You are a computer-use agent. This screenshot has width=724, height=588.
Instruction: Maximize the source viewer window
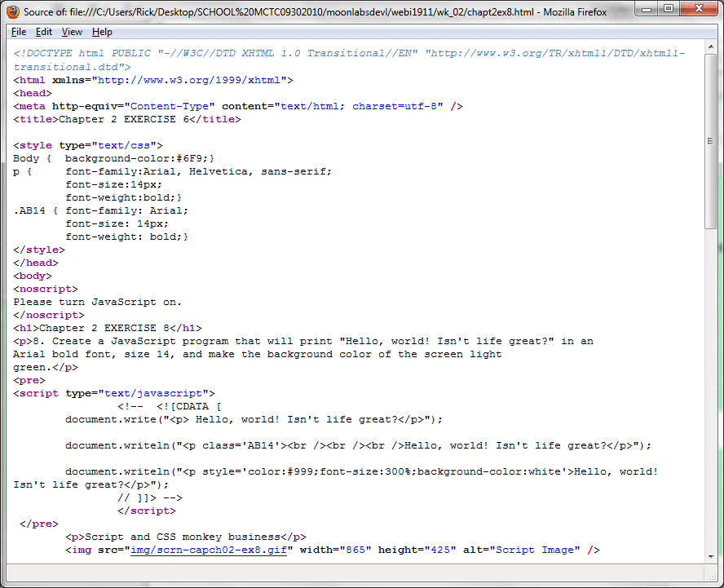[x=670, y=9]
